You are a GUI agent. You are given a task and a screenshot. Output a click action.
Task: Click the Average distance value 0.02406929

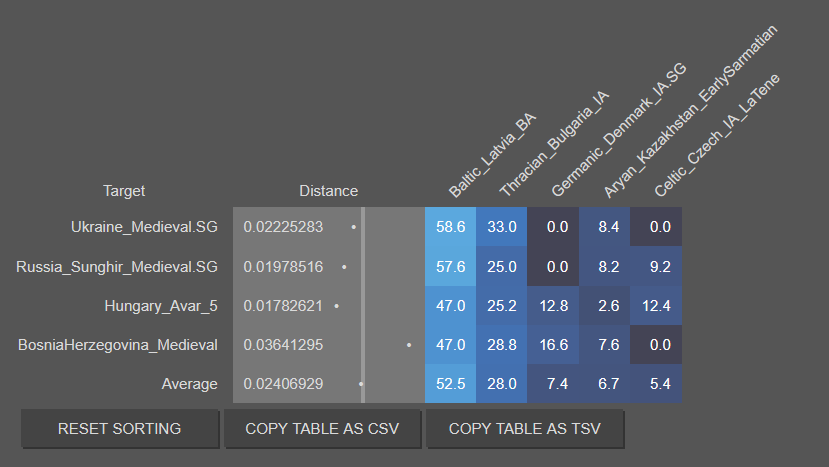(x=283, y=384)
